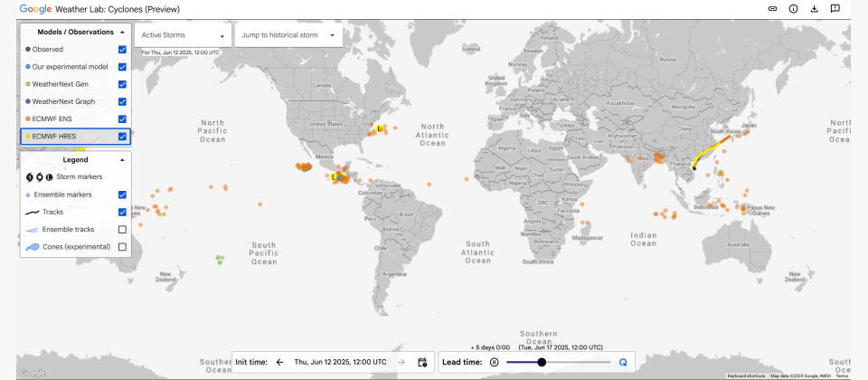868x380 pixels.
Task: Open the Active Storms dropdown
Action: (x=184, y=35)
